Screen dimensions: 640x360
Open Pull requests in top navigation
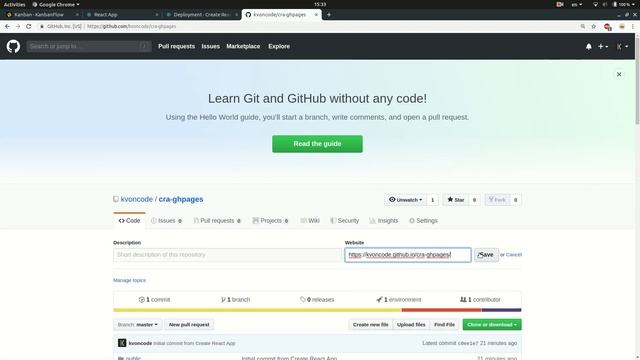pos(176,47)
